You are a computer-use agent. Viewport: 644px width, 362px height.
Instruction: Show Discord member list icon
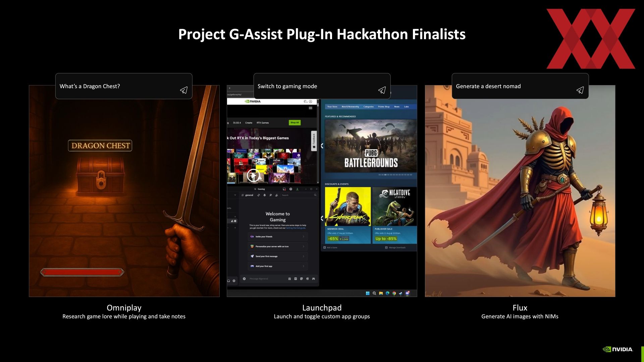[x=277, y=195]
